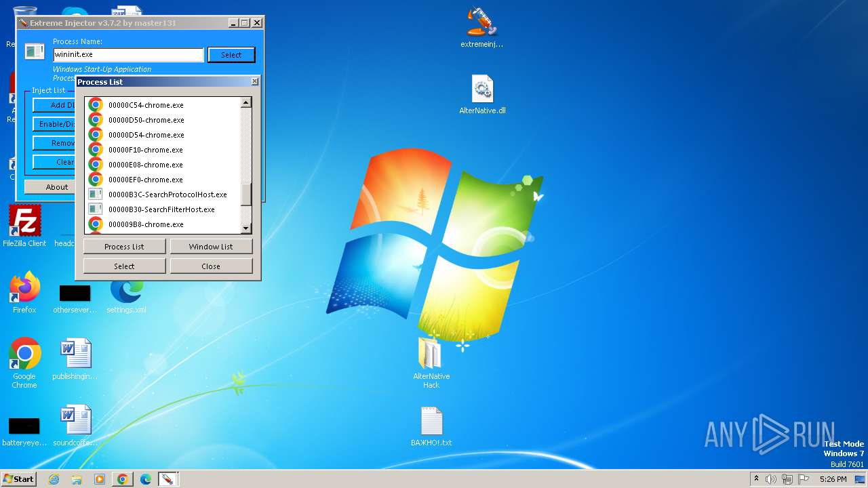Select 00000D50-chrome.exe row
This screenshot has height=488, width=868.
pyautogui.click(x=163, y=120)
